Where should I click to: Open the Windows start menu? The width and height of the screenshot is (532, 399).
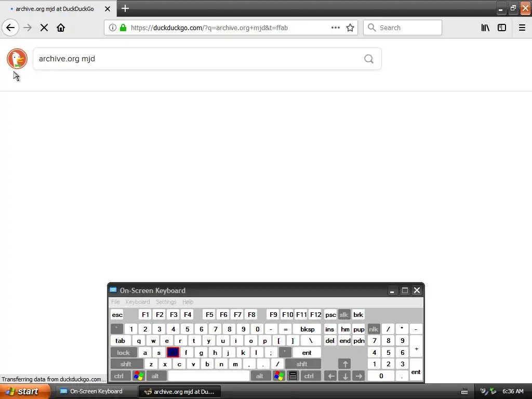(x=24, y=391)
